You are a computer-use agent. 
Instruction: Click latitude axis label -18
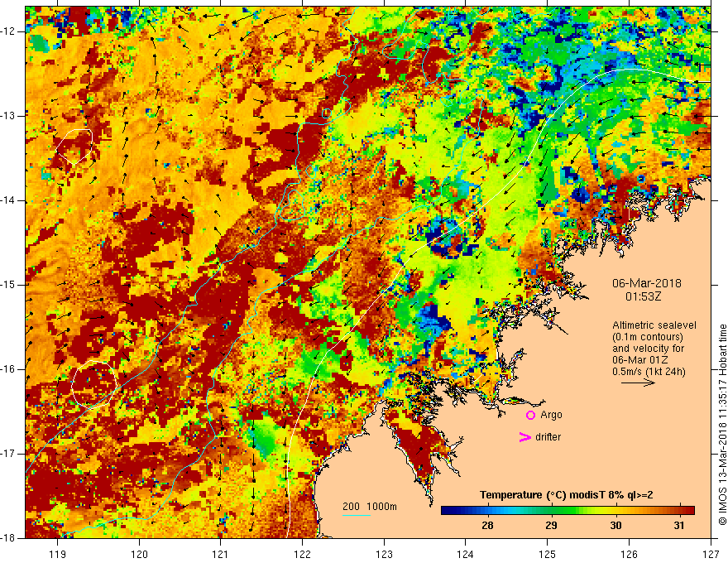8,538
